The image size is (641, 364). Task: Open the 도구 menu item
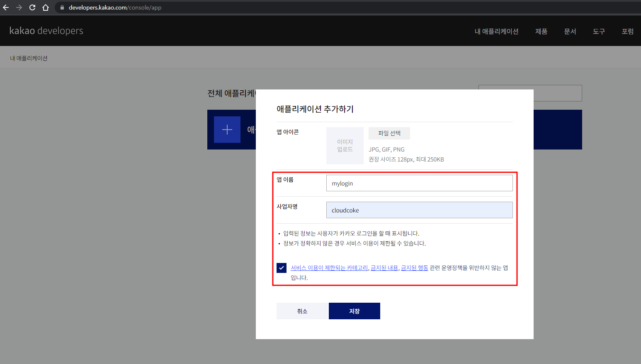pos(599,31)
